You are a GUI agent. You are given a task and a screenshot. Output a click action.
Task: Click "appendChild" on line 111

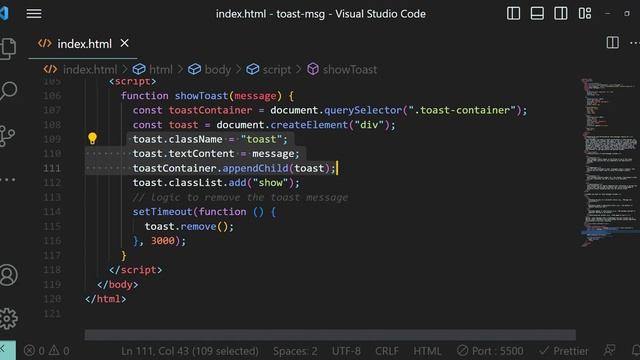(x=255, y=168)
